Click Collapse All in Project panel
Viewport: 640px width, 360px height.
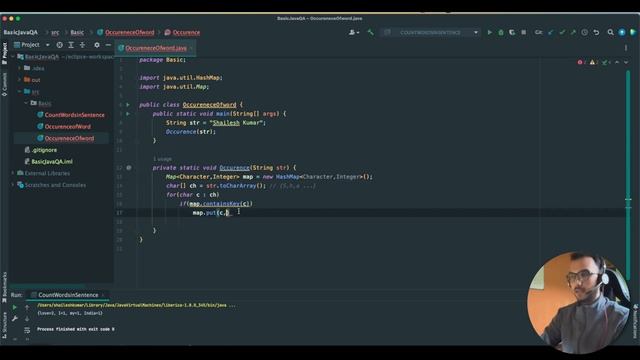(x=82, y=45)
